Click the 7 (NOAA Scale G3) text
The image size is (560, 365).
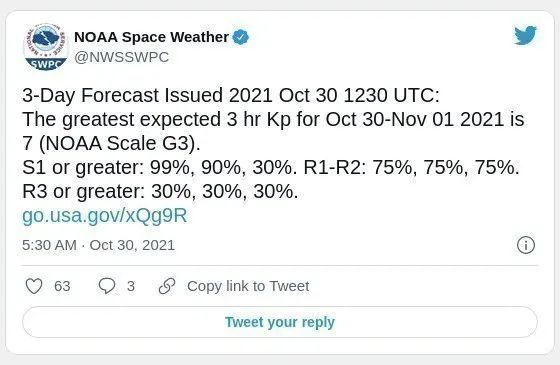pyautogui.click(x=111, y=143)
